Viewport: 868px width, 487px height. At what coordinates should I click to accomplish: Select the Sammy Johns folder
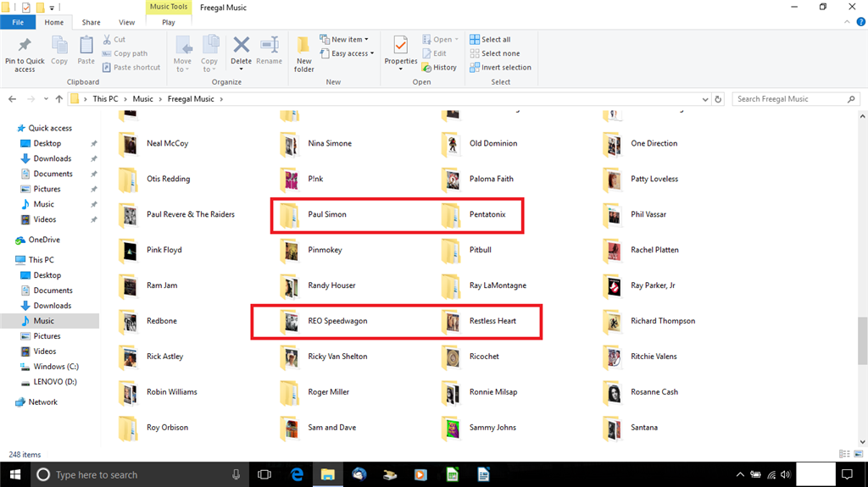coord(479,427)
